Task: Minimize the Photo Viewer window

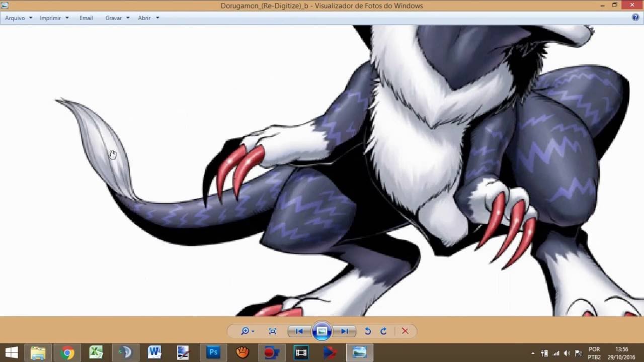Action: coord(602,5)
